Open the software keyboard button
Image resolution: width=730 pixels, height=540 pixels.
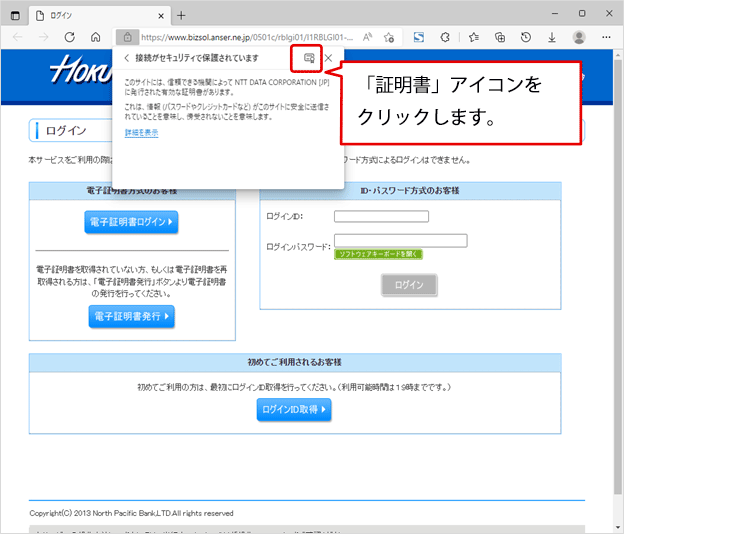tap(378, 254)
